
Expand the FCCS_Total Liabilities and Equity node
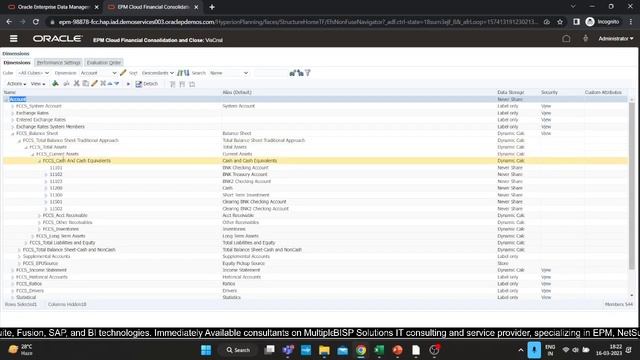(26, 243)
